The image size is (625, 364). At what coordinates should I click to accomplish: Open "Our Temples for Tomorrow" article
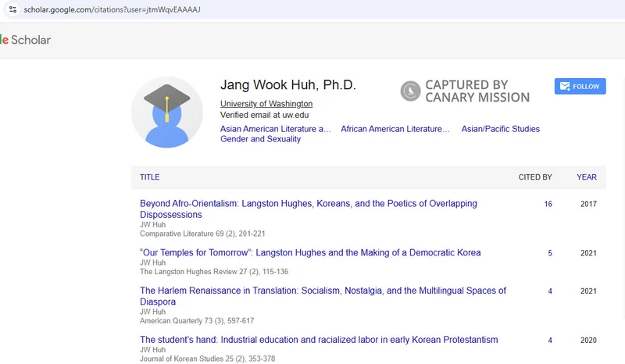(310, 252)
